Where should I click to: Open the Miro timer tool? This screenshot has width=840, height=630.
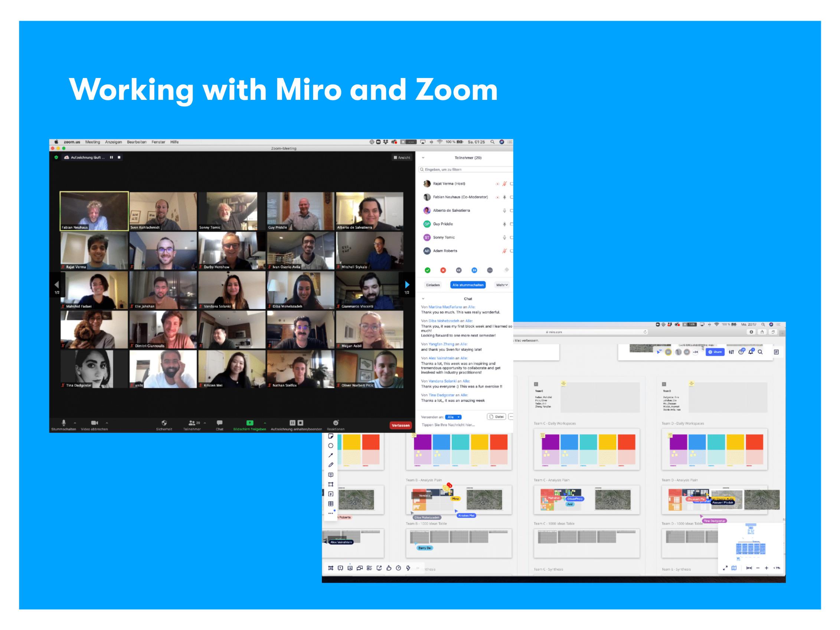click(398, 568)
